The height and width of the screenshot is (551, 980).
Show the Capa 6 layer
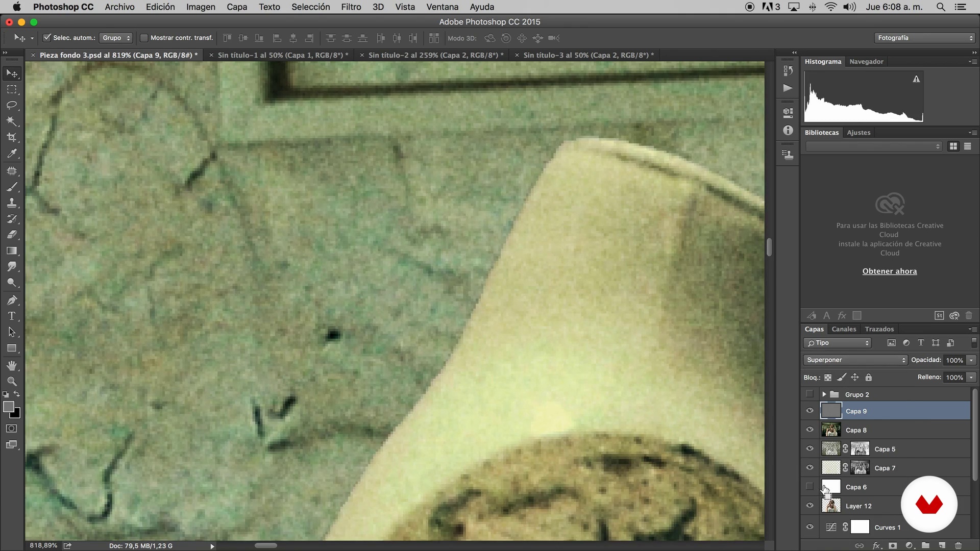[810, 486]
